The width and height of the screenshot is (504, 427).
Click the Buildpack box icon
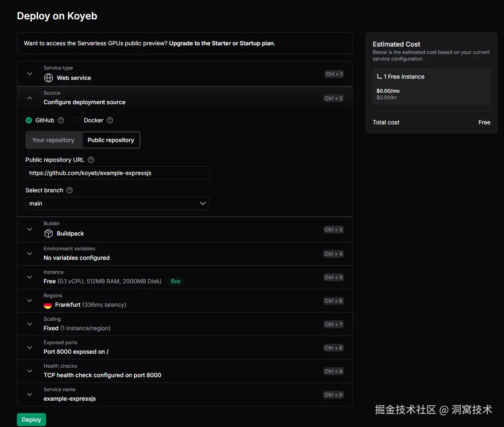49,233
